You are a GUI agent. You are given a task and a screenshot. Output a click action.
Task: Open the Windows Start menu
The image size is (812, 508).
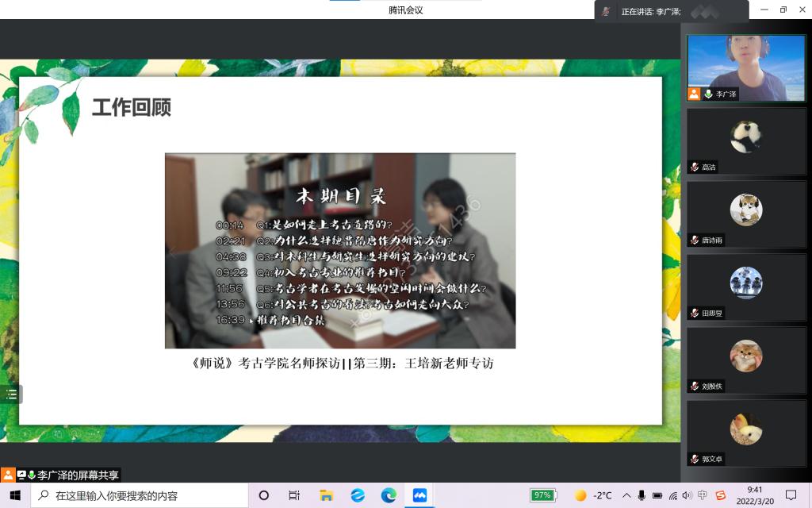[14, 495]
